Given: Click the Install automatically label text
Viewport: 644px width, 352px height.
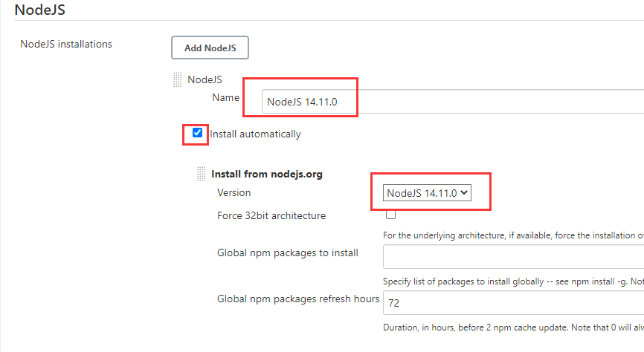Looking at the screenshot, I should [256, 134].
